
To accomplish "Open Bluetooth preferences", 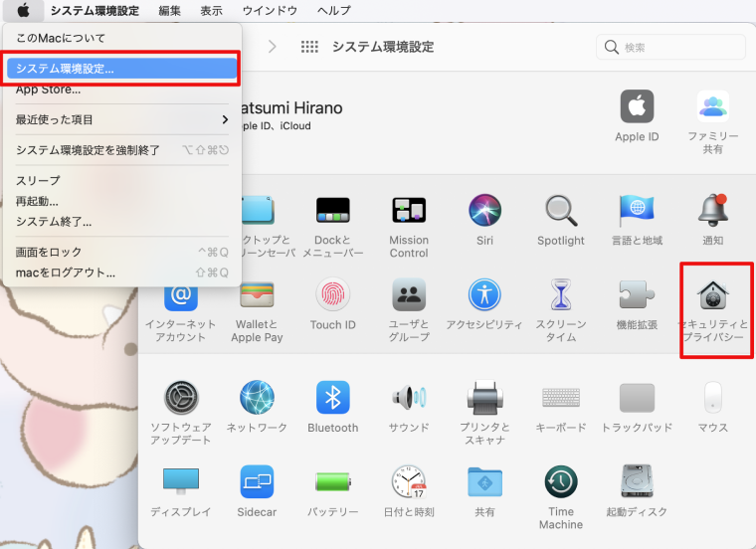I will tap(332, 407).
